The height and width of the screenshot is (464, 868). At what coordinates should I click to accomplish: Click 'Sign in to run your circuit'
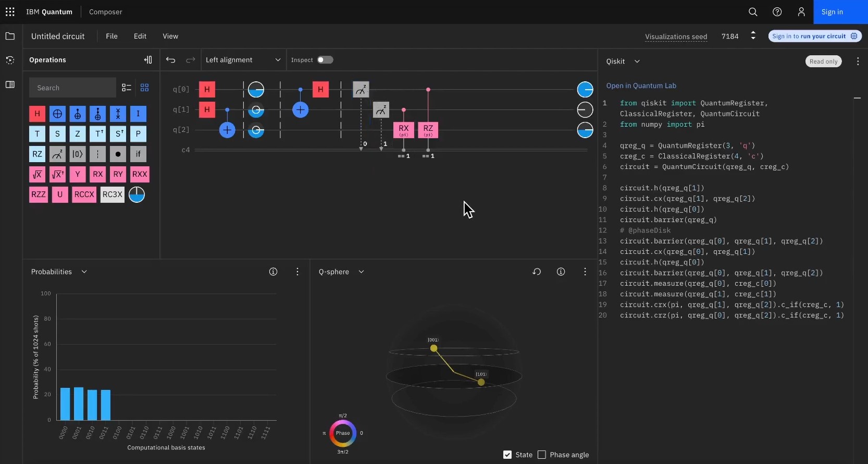[815, 36]
